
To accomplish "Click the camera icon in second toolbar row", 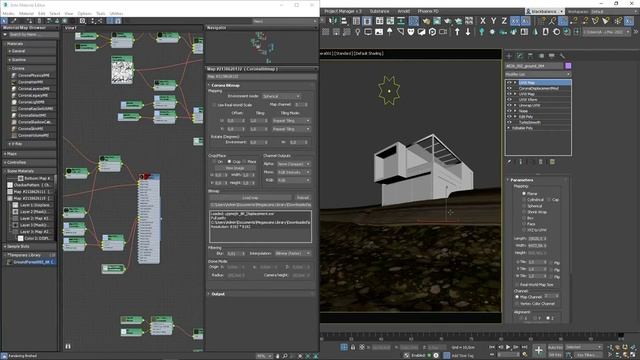I will click(443, 31).
